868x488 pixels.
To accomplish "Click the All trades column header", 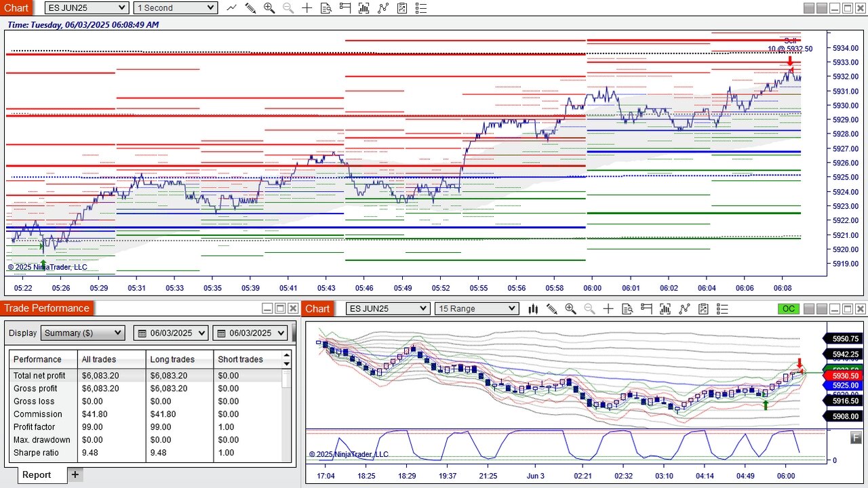I will click(112, 359).
